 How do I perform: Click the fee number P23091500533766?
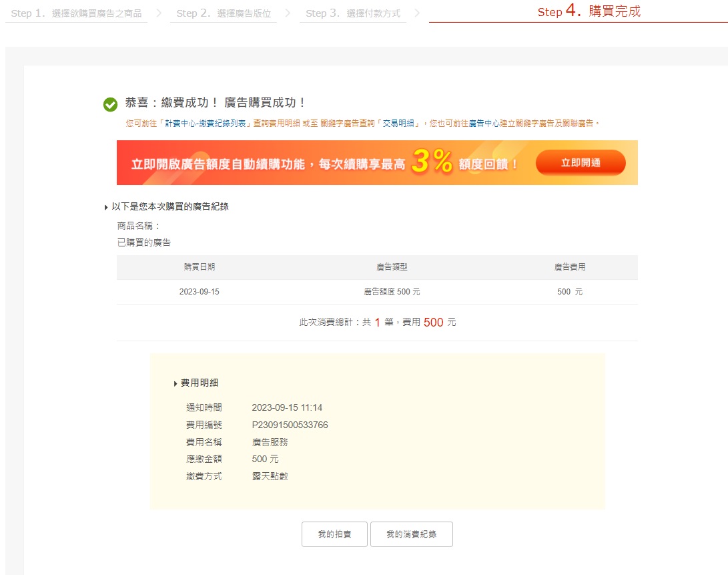pyautogui.click(x=290, y=425)
